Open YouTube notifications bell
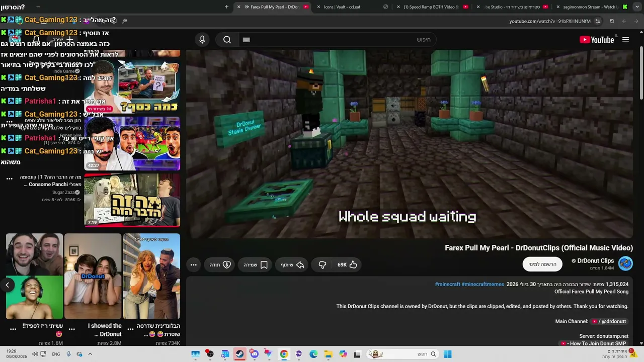The width and height of the screenshot is (644, 362). pos(36,40)
